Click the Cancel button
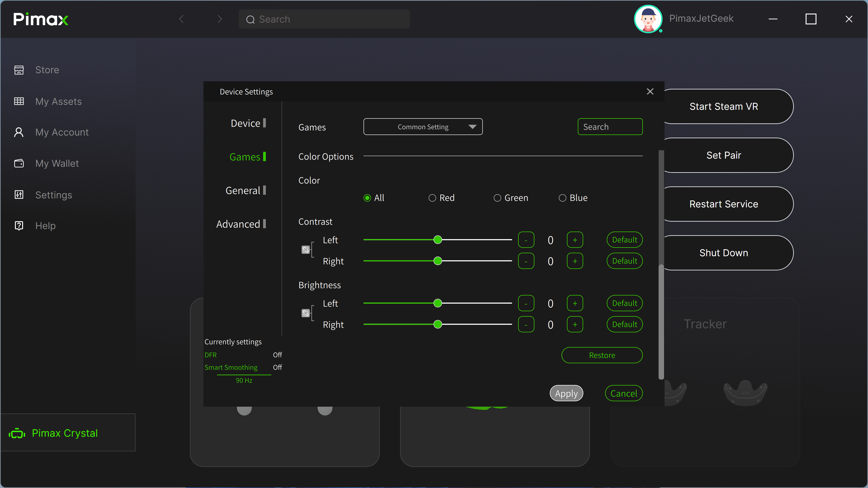Image resolution: width=868 pixels, height=488 pixels. click(624, 393)
